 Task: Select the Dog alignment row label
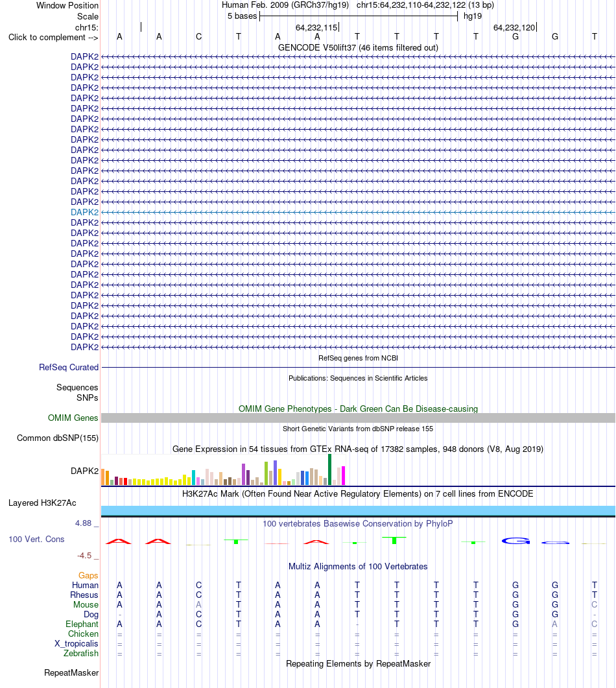tap(91, 614)
